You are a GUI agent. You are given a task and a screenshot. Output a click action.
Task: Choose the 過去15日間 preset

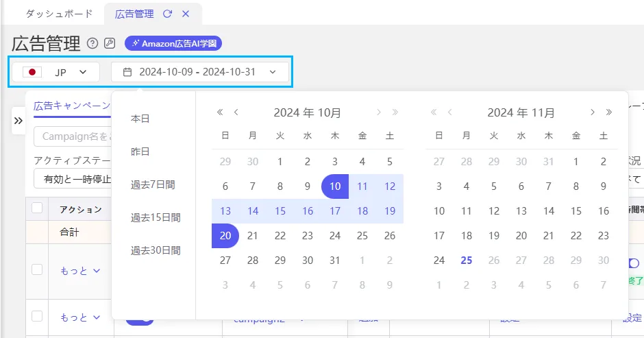[156, 217]
